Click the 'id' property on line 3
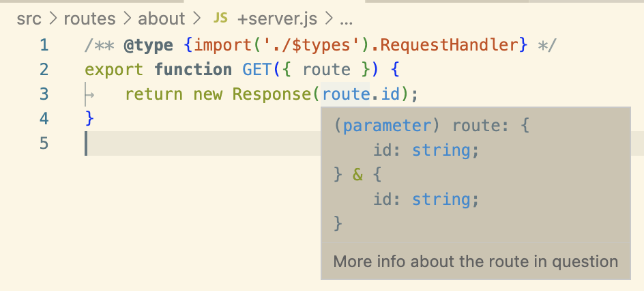The height and width of the screenshot is (291, 644). 390,94
